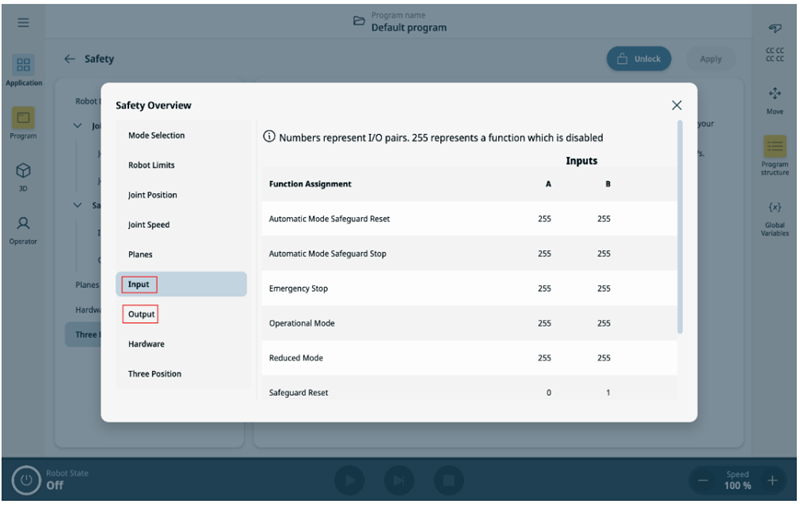This screenshot has width=800, height=508.
Task: Open the Program structure icon
Action: click(x=775, y=154)
